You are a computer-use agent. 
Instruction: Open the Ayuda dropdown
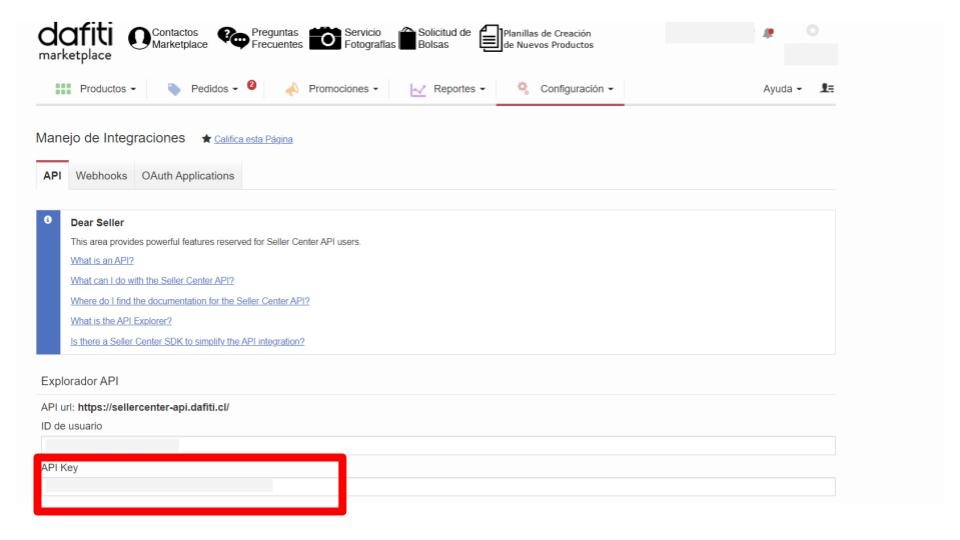coord(782,89)
